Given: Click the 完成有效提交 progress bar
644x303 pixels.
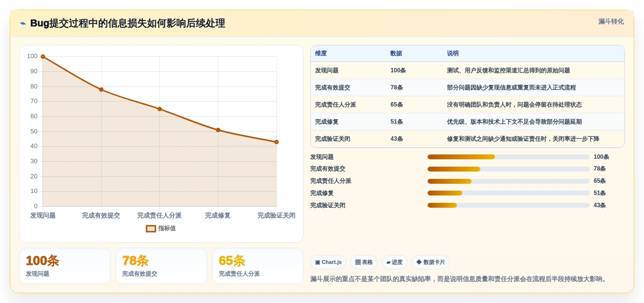Looking at the screenshot, I should click(x=509, y=169).
